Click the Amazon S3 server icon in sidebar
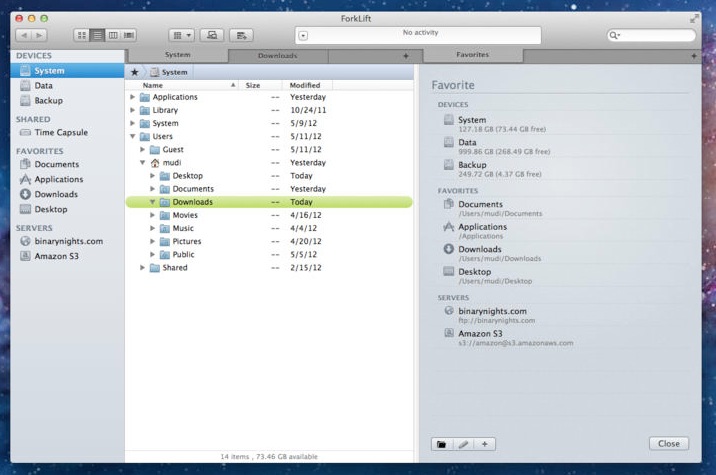 click(x=26, y=256)
